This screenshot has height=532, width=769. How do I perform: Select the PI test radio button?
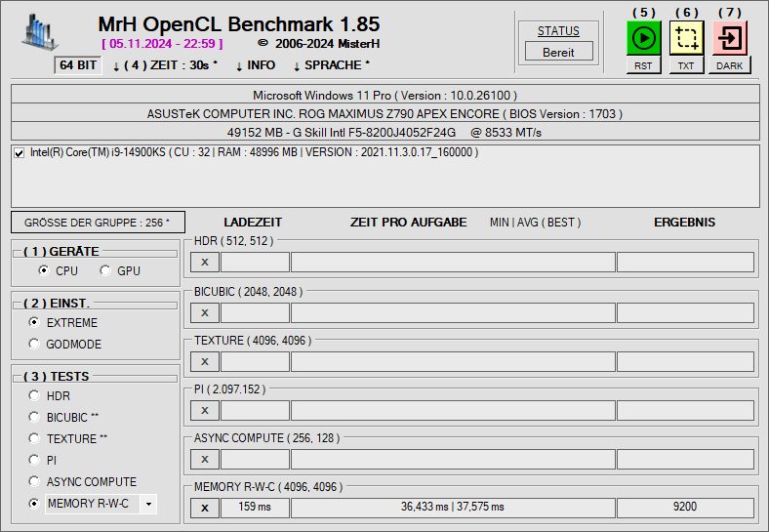tap(34, 460)
